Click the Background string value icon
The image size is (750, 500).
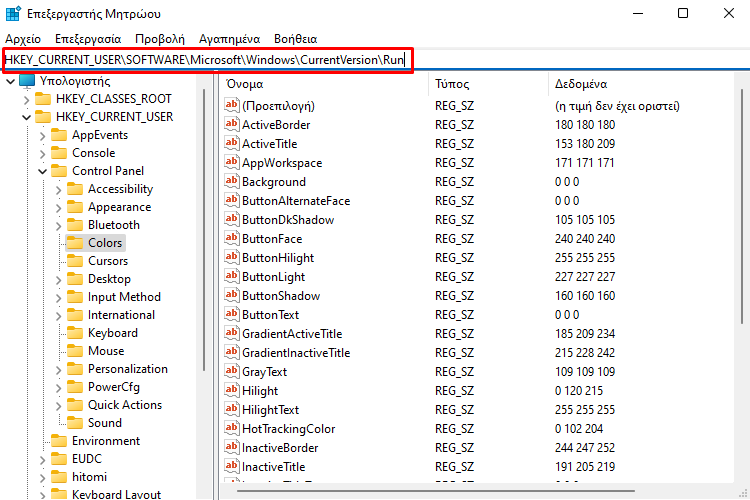pyautogui.click(x=232, y=181)
